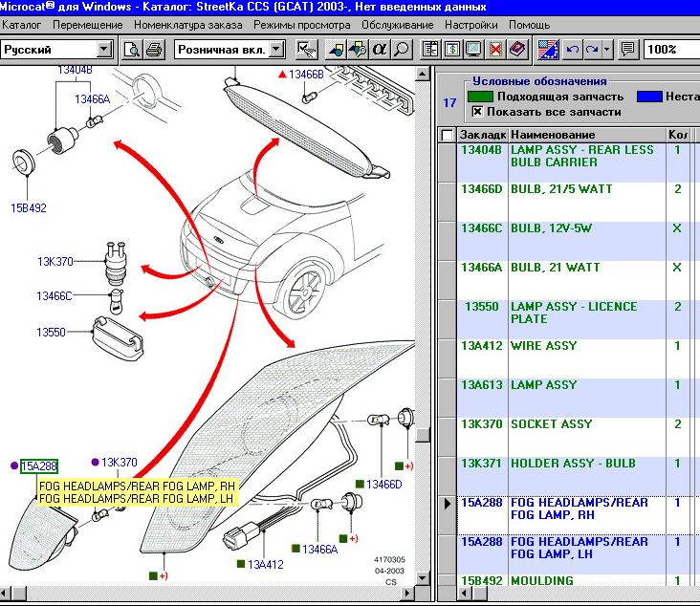Click the shapes arrow toolbar icon

coord(337,49)
